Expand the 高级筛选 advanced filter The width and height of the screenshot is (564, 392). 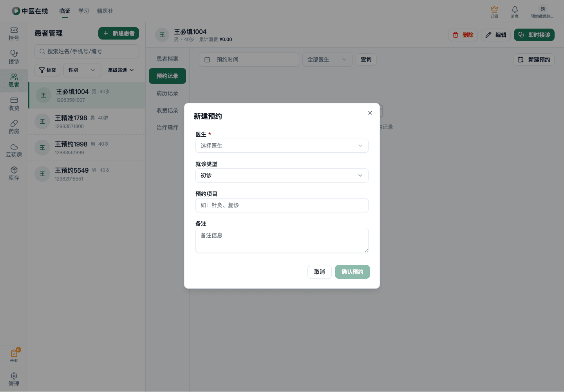(121, 70)
